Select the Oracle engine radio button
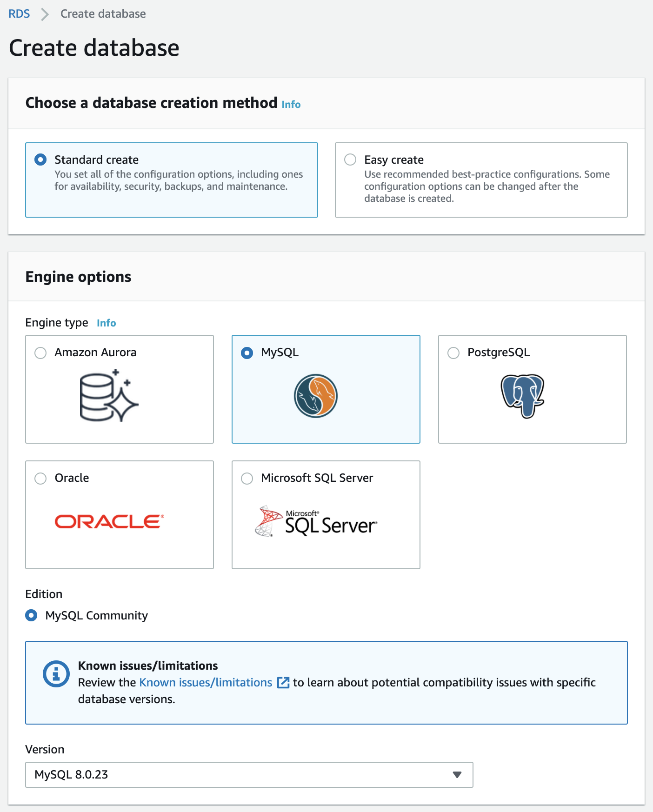653x812 pixels. click(40, 479)
